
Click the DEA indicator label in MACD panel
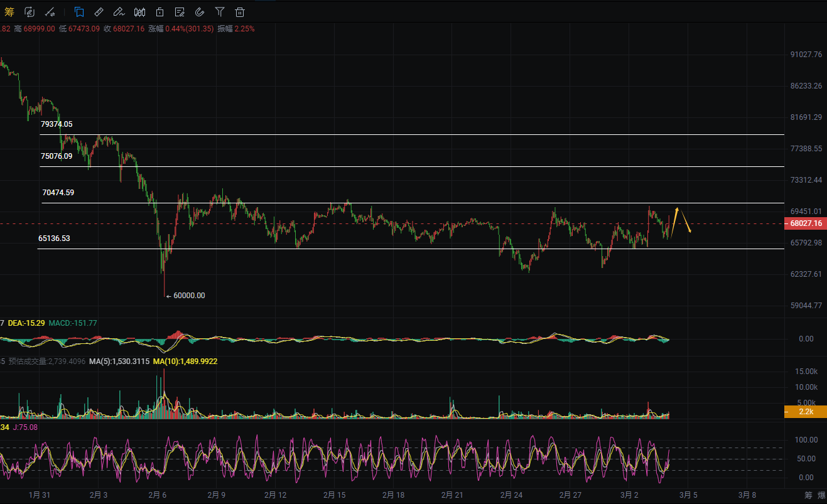coord(25,323)
